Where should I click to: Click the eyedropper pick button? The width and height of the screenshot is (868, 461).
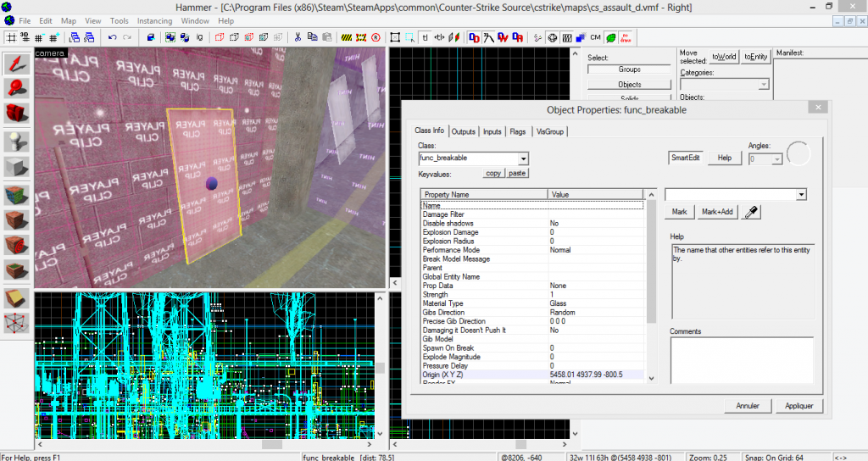click(751, 212)
